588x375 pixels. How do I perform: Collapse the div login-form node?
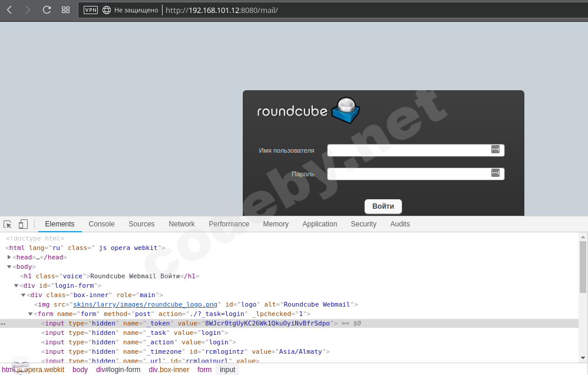click(16, 285)
